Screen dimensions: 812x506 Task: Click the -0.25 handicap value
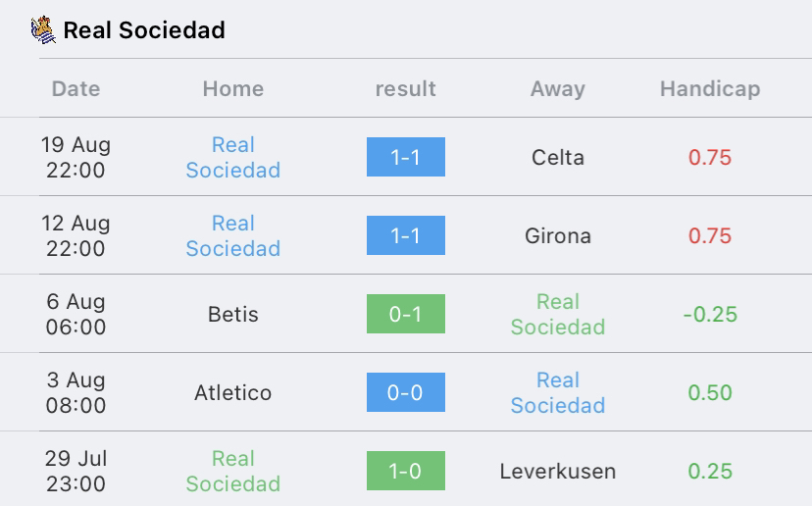709,314
